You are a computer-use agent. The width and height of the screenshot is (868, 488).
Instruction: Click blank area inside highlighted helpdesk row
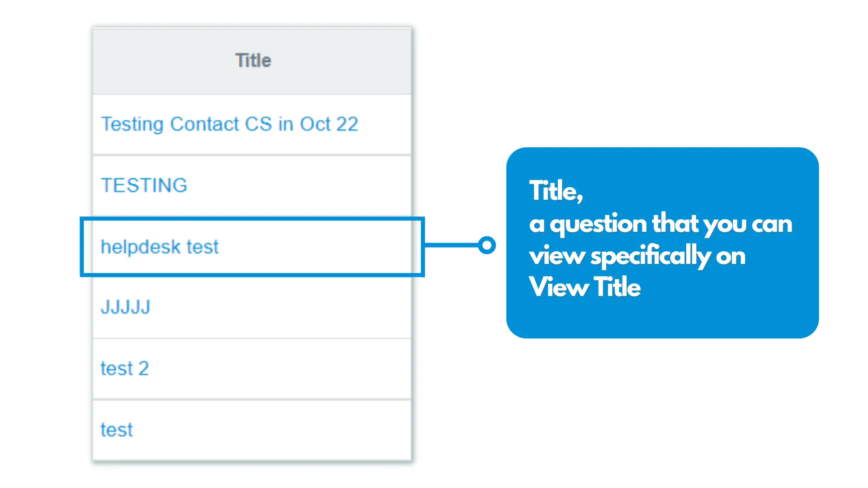pos(316,247)
